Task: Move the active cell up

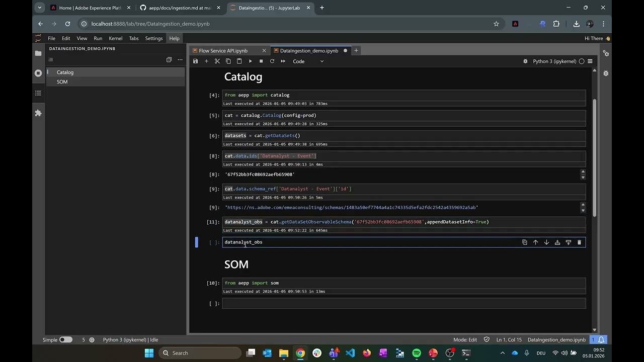Action: [536, 242]
